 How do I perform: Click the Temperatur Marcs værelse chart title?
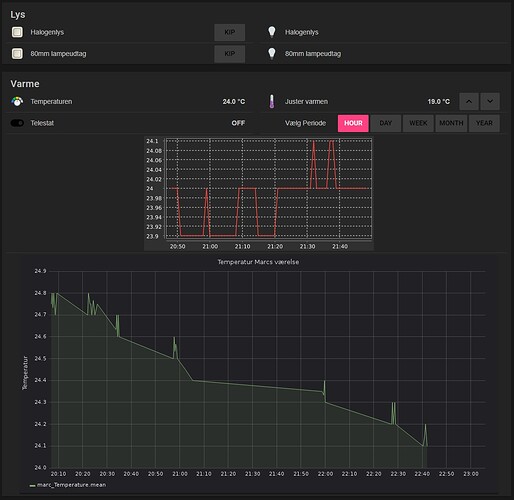(x=258, y=262)
